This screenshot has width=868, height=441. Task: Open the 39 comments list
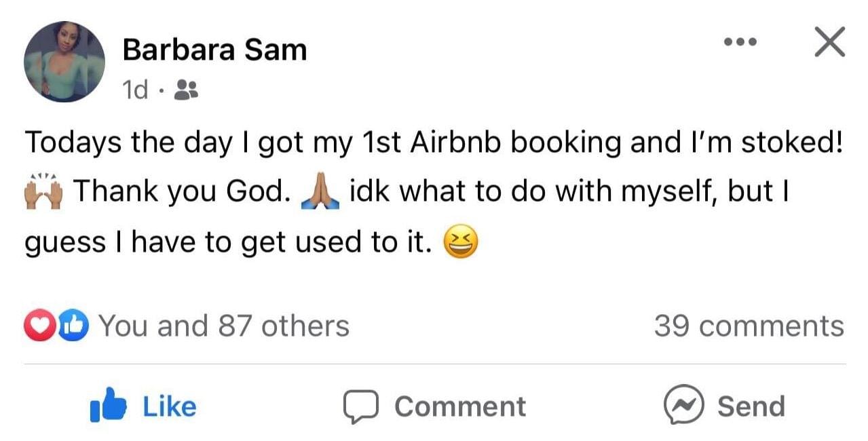tap(749, 326)
